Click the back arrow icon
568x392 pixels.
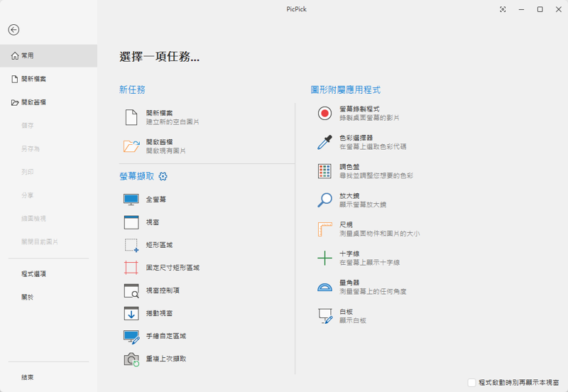tap(13, 30)
